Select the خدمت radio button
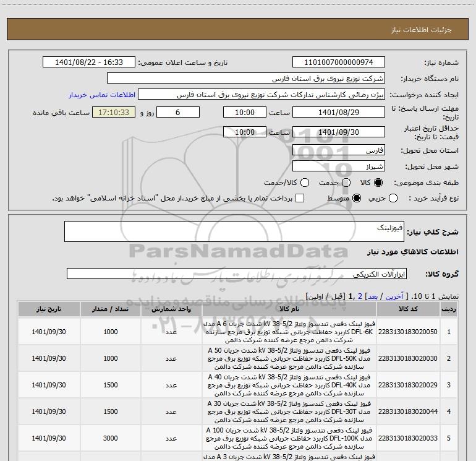Image resolution: width=476 pixels, height=461 pixels. [346, 183]
